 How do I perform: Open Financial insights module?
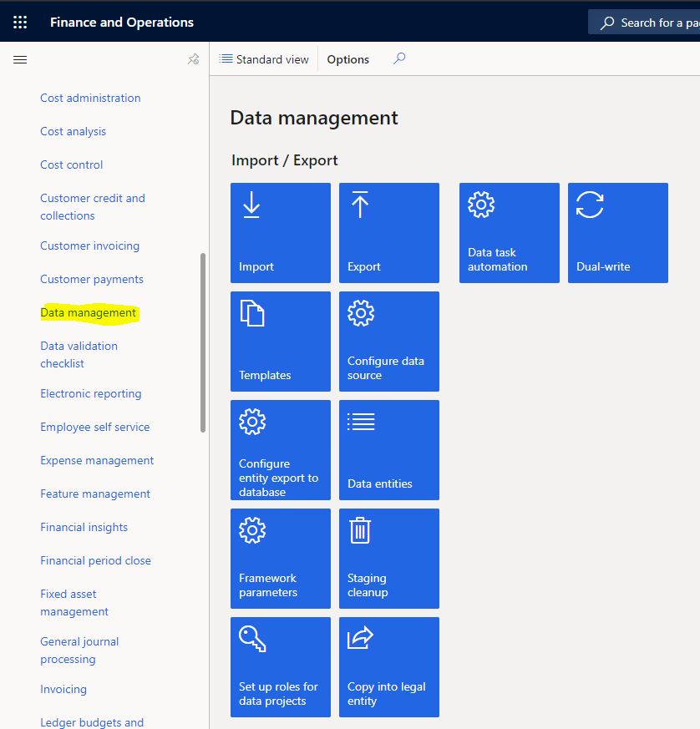(x=84, y=528)
